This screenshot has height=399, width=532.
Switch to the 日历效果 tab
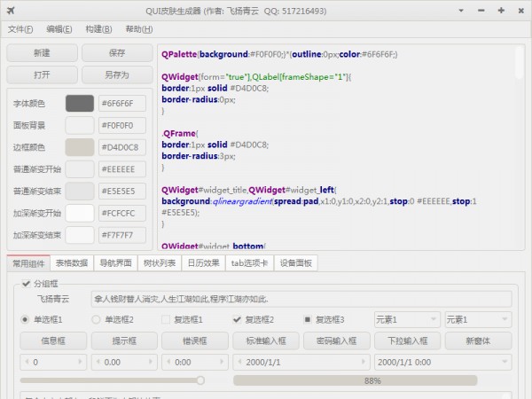tap(203, 262)
